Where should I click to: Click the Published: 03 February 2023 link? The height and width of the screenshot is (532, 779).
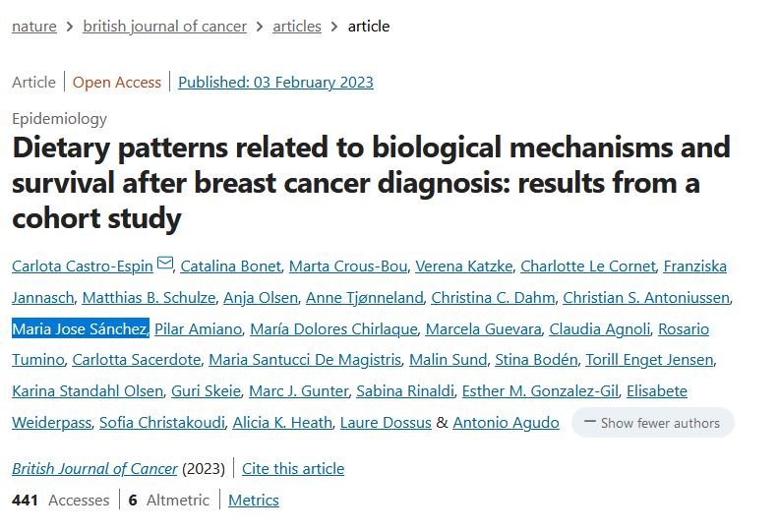pyautogui.click(x=275, y=83)
